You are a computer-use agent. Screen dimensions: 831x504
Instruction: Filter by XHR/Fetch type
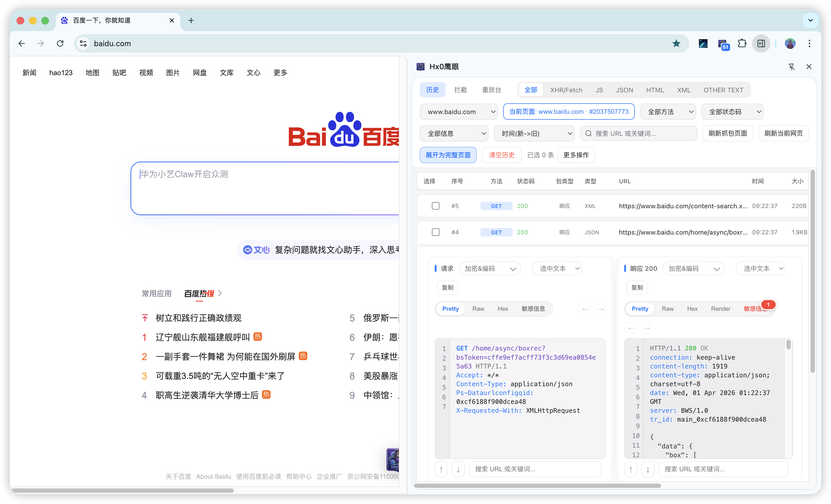566,90
